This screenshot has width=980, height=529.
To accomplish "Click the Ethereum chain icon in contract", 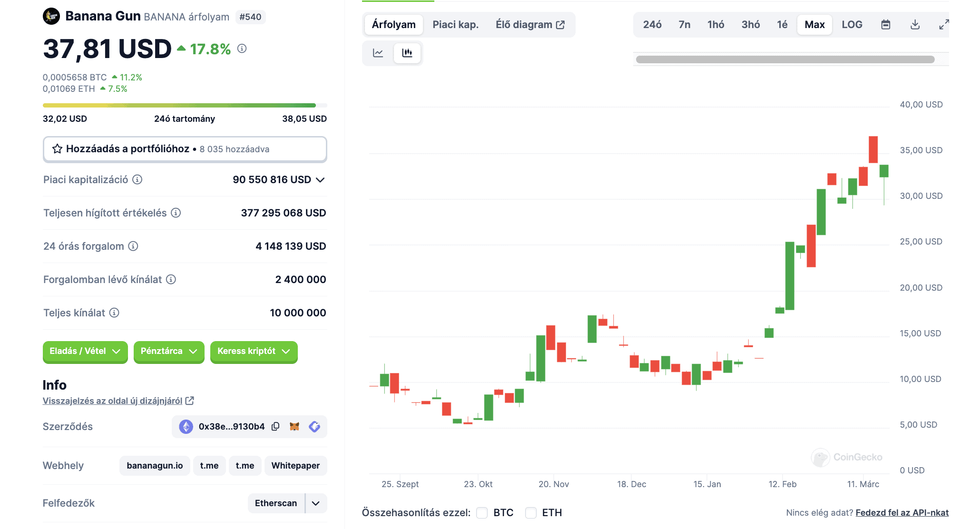I will point(186,426).
